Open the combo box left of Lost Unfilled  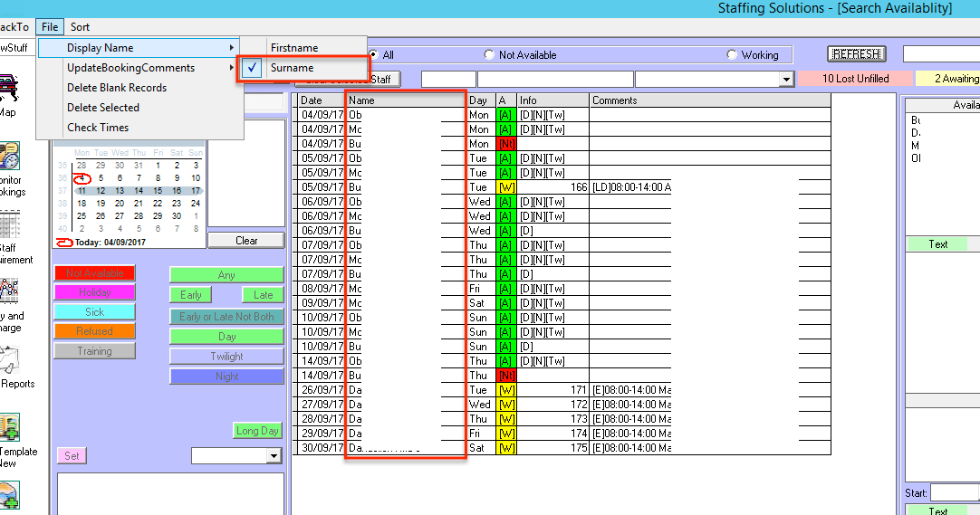point(786,80)
